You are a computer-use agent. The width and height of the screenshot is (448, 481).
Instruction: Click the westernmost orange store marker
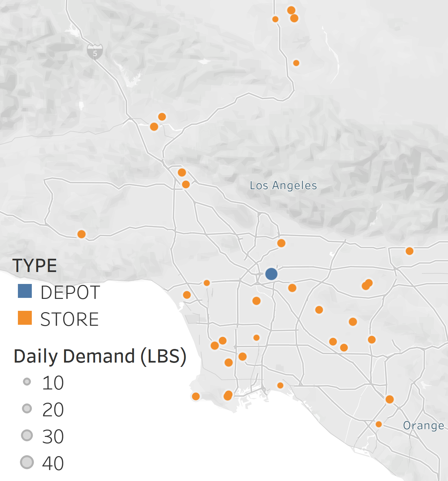point(81,234)
